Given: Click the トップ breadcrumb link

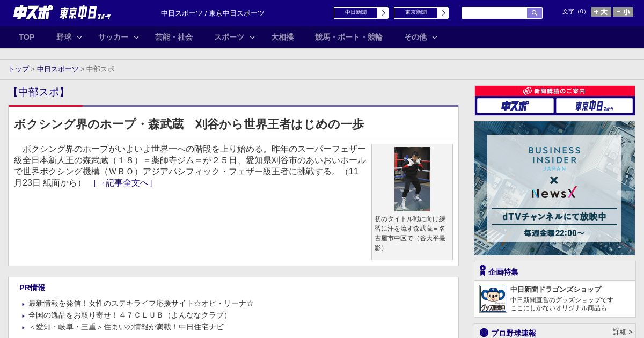Looking at the screenshot, I should point(19,69).
